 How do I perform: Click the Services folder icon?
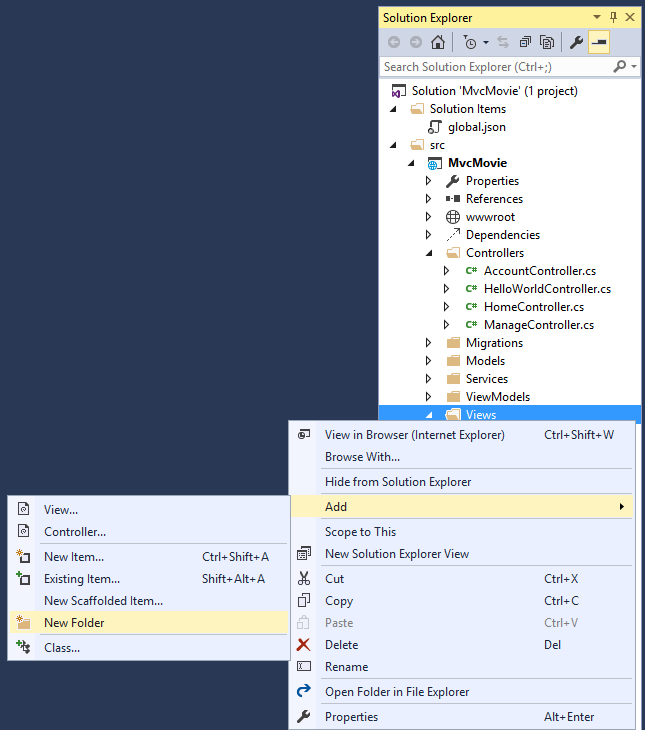click(x=455, y=380)
